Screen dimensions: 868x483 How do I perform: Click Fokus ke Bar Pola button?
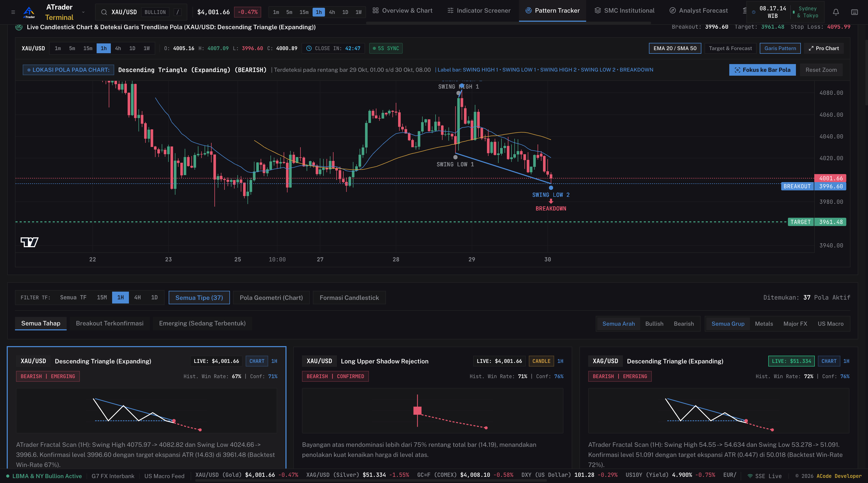(x=762, y=70)
